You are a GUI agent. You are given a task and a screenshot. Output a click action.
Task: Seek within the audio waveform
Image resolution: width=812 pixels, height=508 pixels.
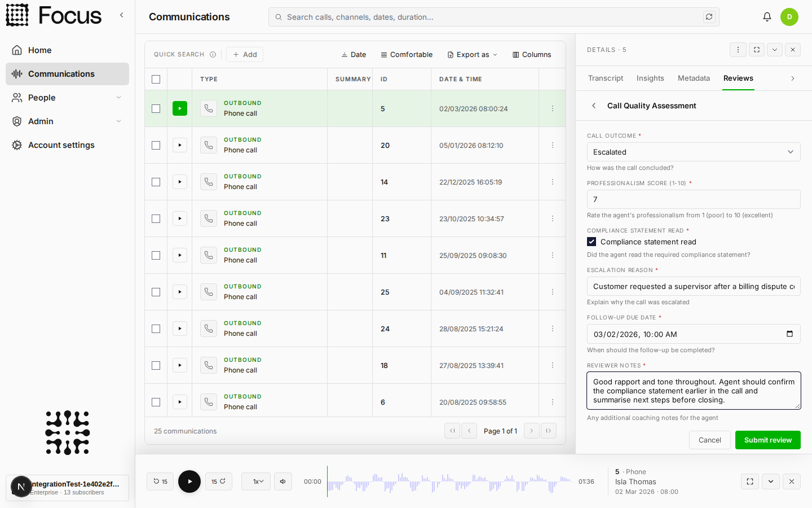pyautogui.click(x=450, y=481)
